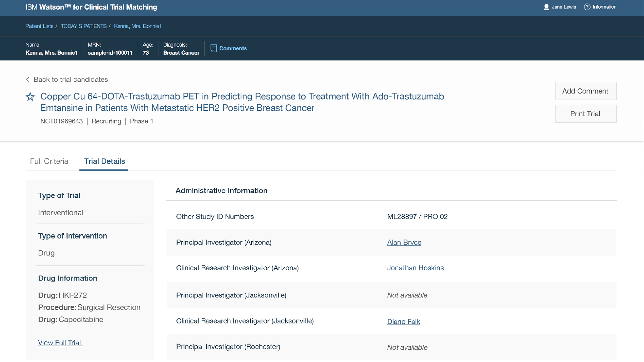Screen dimensions: 644x362
Task: Select the IBM Watson logo in the header
Action: [x=91, y=7]
